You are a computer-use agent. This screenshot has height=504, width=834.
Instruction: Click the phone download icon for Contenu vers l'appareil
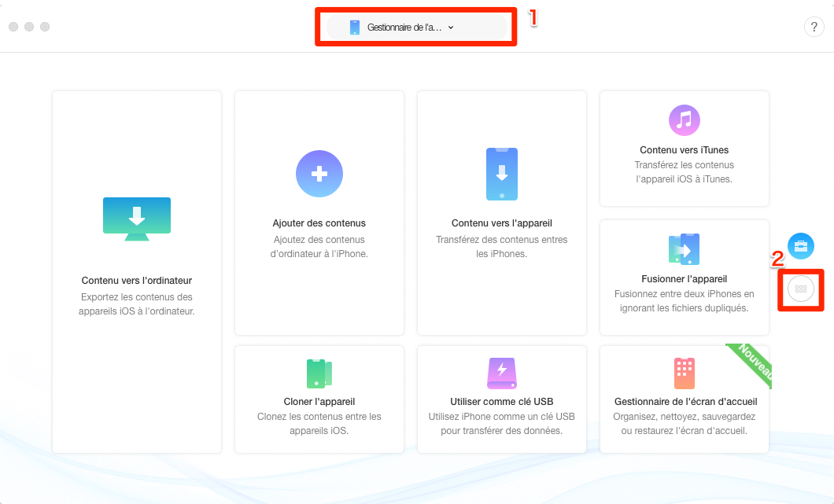coord(501,174)
